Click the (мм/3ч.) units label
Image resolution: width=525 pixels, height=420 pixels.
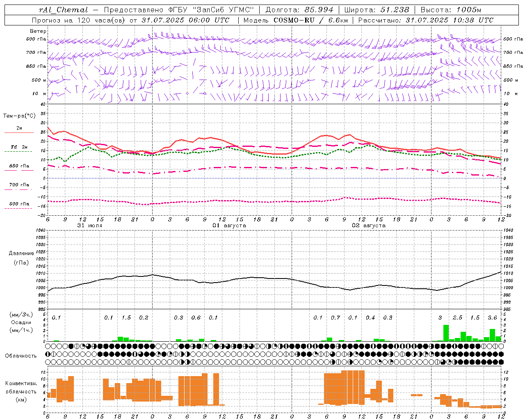[21, 315]
